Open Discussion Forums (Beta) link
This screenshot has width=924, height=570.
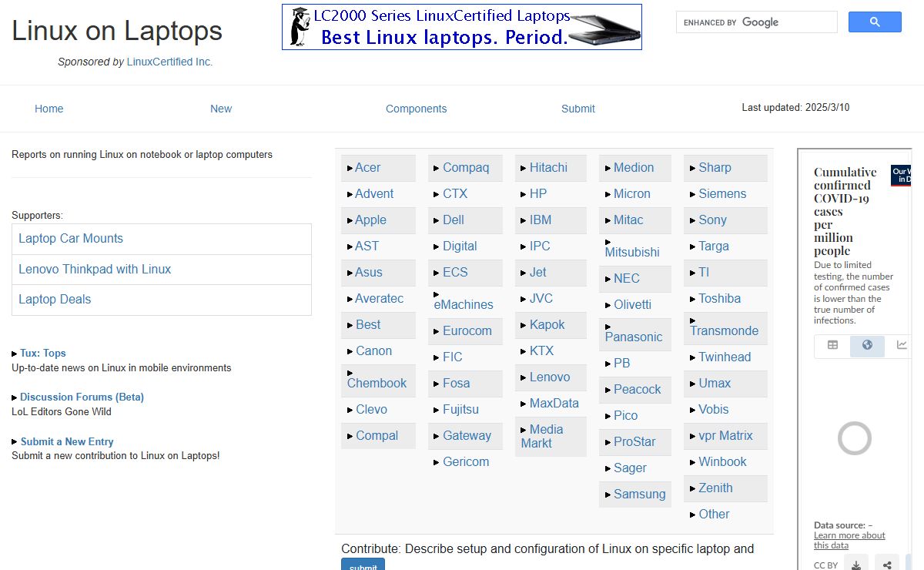82,397
